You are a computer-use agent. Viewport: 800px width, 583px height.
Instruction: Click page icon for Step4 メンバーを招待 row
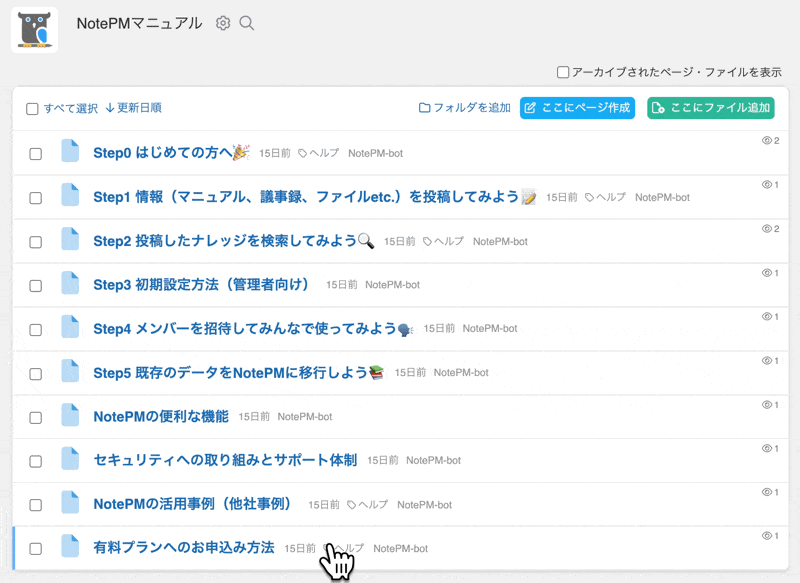coord(70,327)
